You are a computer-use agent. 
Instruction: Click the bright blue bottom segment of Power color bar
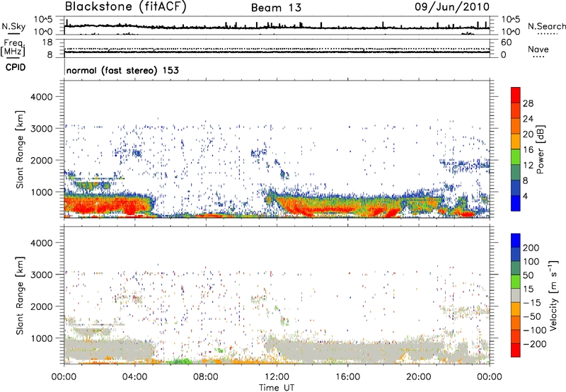tap(516, 204)
